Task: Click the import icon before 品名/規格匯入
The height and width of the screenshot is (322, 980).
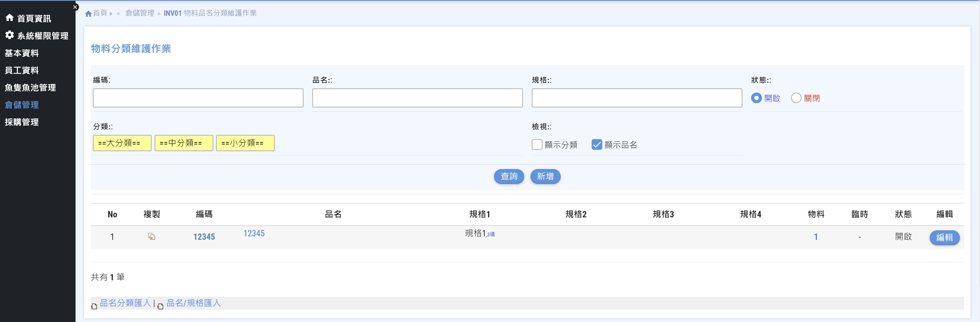Action: click(161, 306)
